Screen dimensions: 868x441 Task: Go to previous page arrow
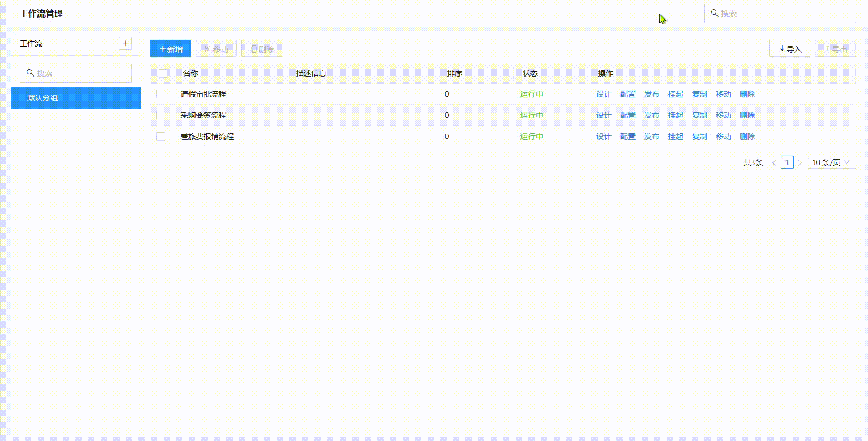[773, 163]
